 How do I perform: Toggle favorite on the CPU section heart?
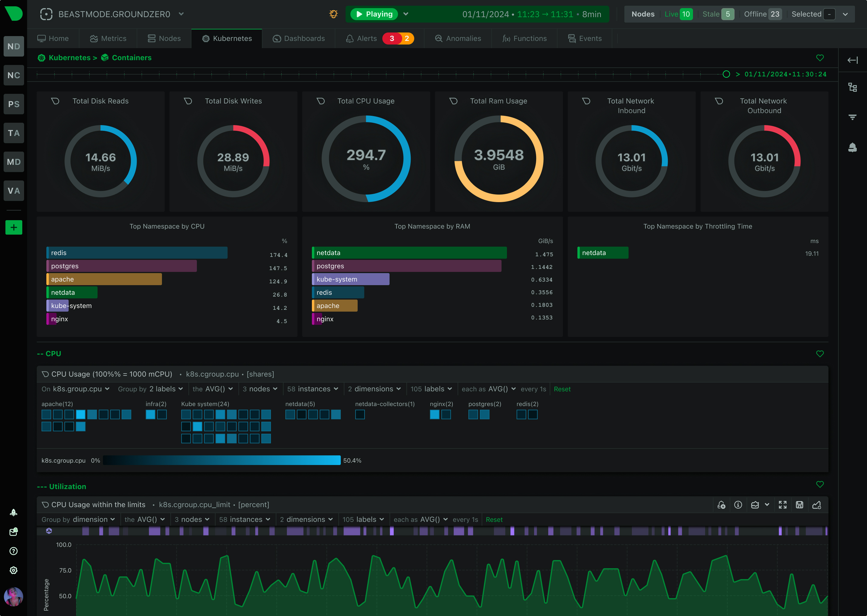point(820,353)
